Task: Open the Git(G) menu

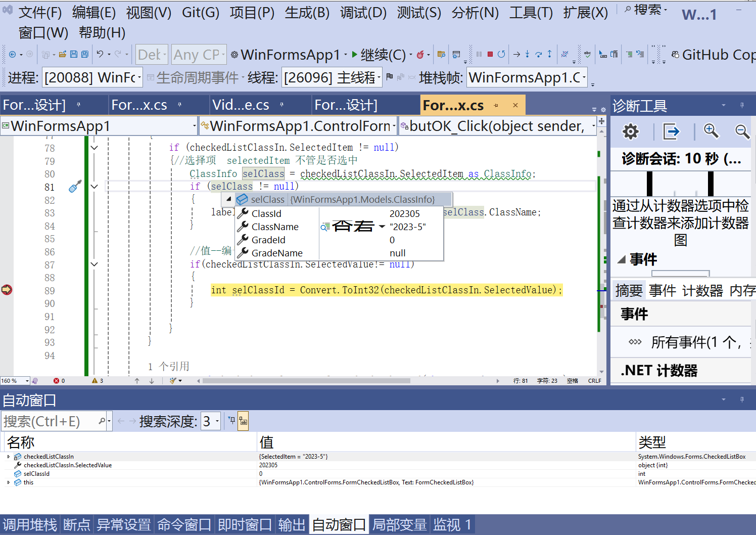Action: 201,13
